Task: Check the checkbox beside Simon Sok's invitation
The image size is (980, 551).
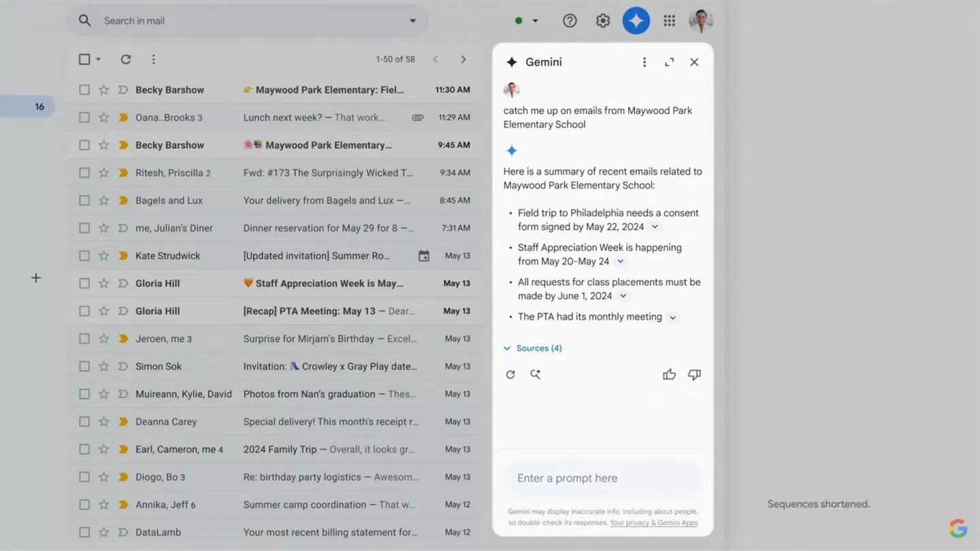Action: tap(84, 366)
